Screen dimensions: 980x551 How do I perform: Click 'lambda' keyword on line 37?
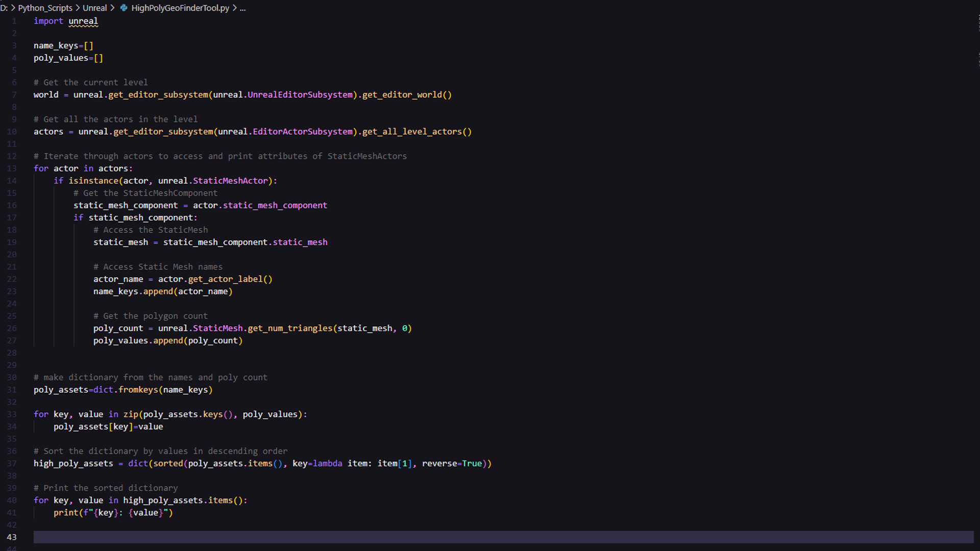[328, 463]
